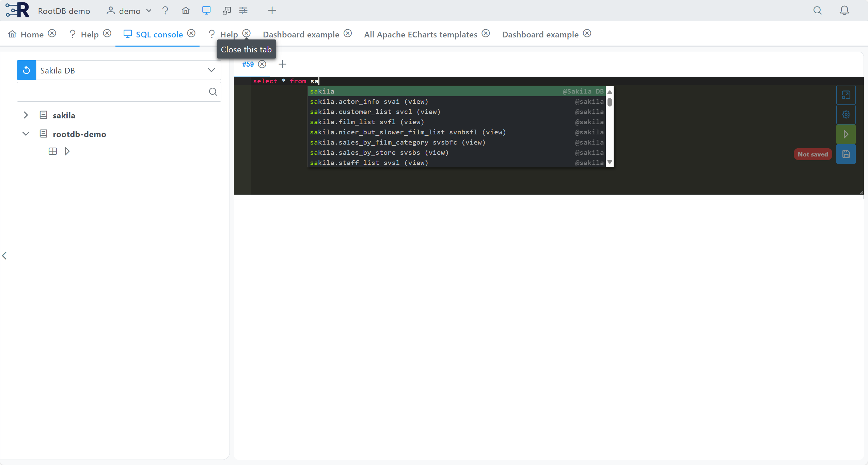Choose sakila.sales_by_film_category suggestion

pos(457,142)
